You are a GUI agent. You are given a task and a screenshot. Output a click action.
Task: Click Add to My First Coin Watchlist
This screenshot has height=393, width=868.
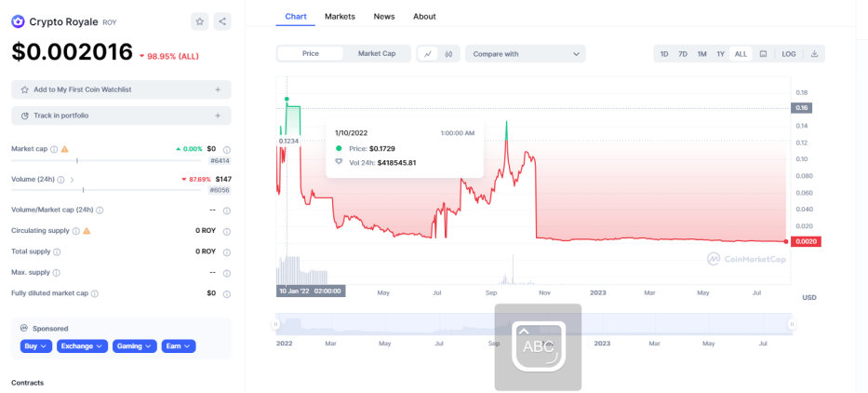(x=121, y=89)
